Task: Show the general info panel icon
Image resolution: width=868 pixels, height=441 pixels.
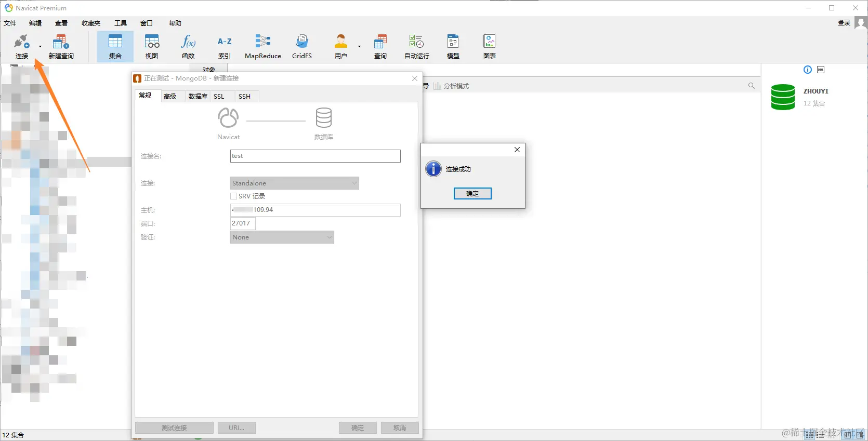Action: tap(808, 70)
